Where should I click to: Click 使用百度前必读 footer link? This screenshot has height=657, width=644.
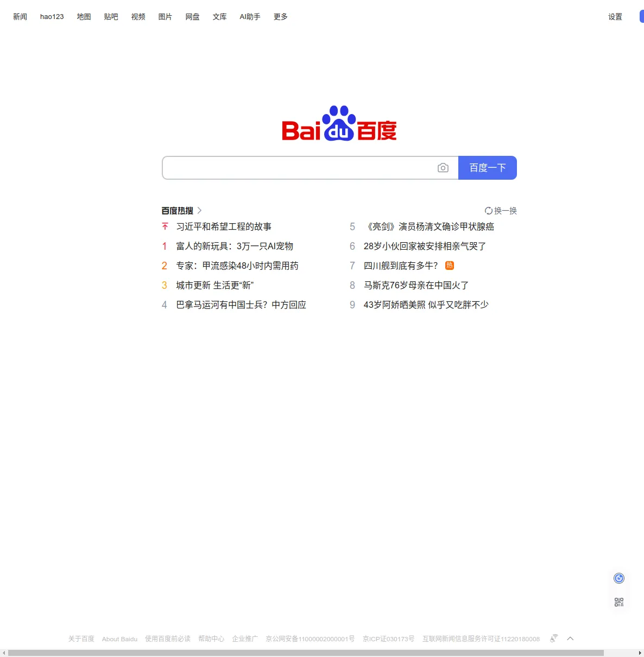click(x=168, y=639)
